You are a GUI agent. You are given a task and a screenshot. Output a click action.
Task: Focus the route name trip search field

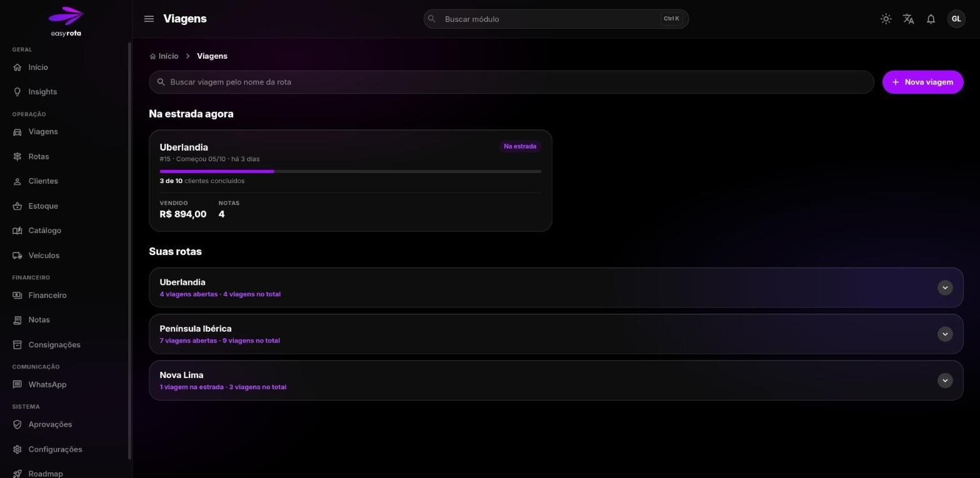(x=511, y=82)
